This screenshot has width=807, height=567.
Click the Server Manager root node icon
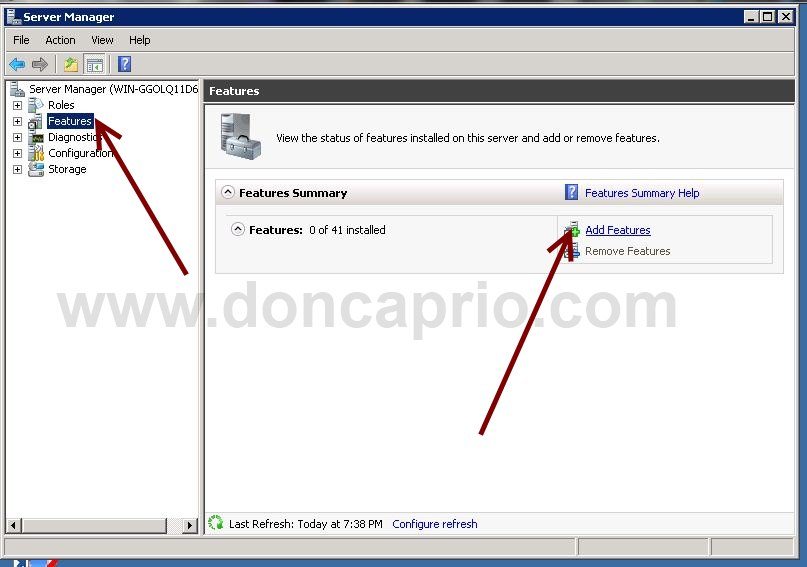click(17, 89)
